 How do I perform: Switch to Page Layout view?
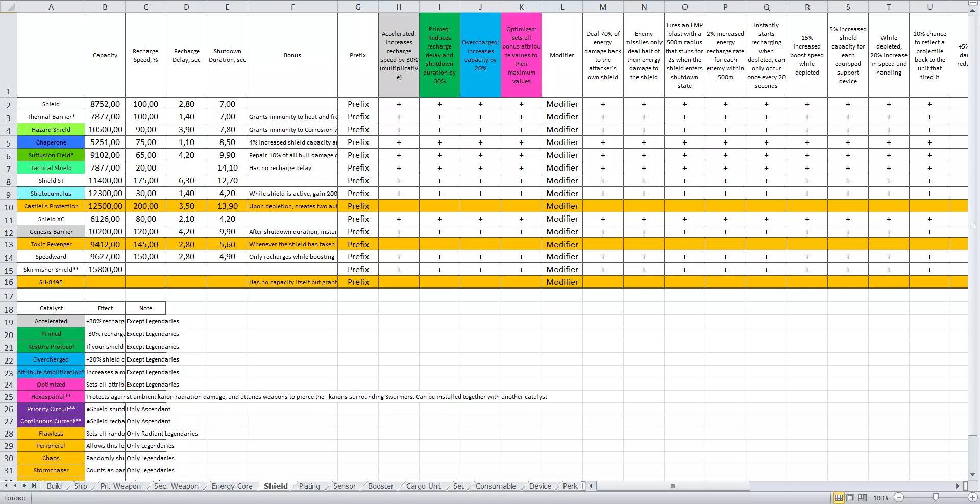coord(850,498)
